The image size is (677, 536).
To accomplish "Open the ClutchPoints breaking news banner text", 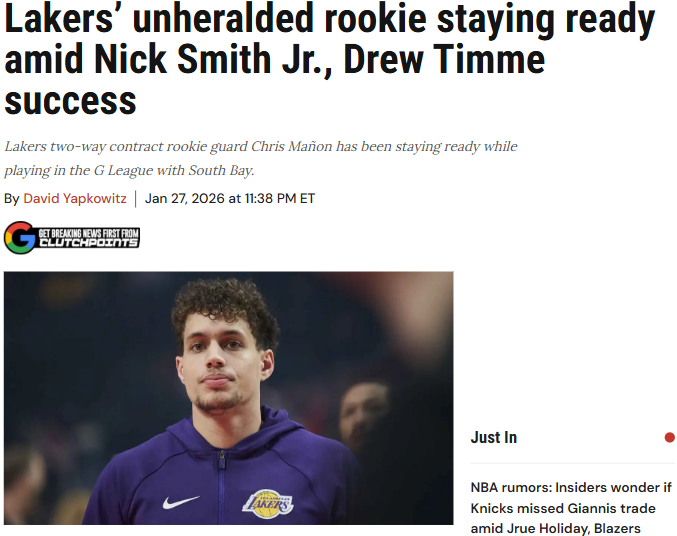I will pyautogui.click(x=89, y=238).
